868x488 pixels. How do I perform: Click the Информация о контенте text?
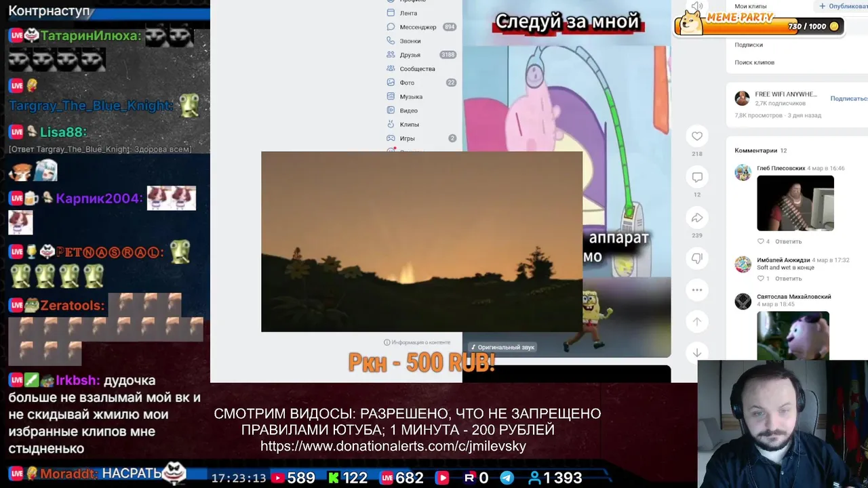pos(421,342)
